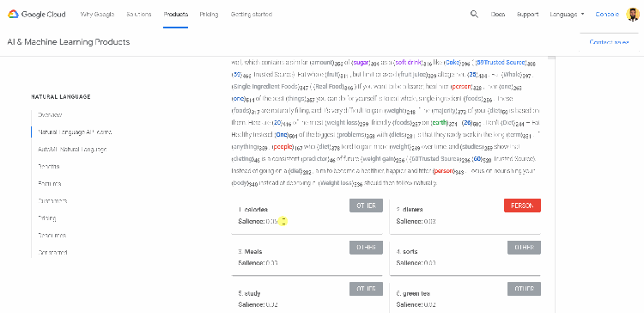Image resolution: width=644 pixels, height=313 pixels.
Task: Click the Salience value under dieters
Action: point(429,221)
